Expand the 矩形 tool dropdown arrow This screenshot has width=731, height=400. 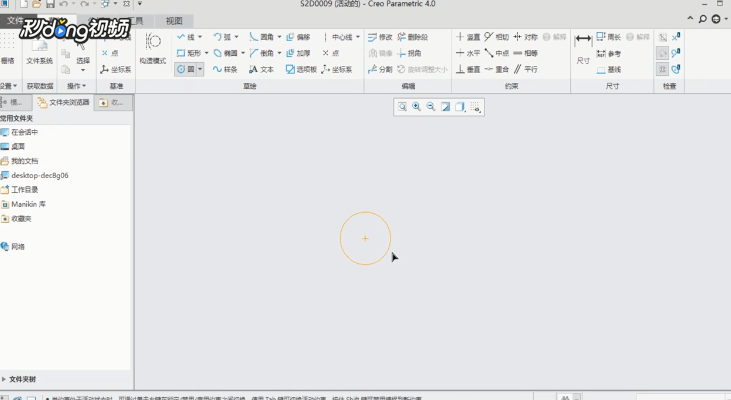[207, 53]
